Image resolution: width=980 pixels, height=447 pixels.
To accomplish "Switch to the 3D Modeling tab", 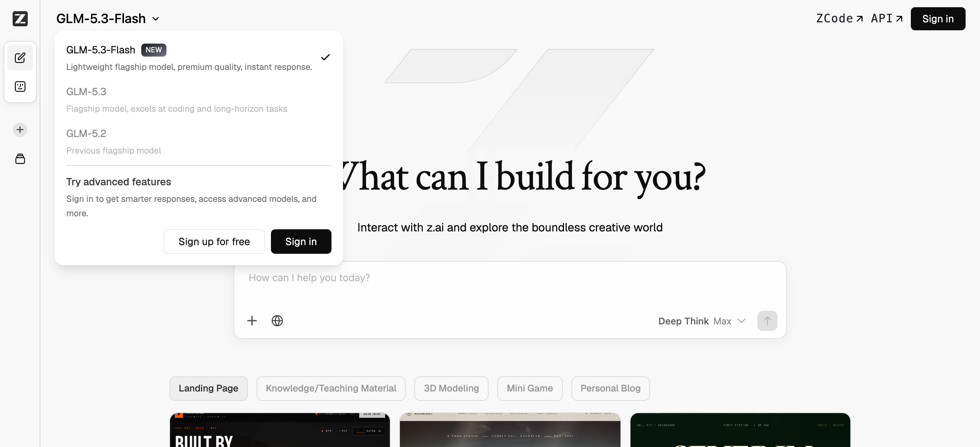I will point(451,388).
